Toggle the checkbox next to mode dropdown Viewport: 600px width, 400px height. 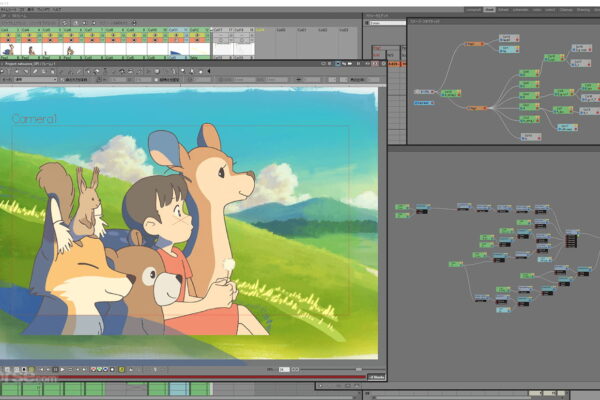click(62, 79)
